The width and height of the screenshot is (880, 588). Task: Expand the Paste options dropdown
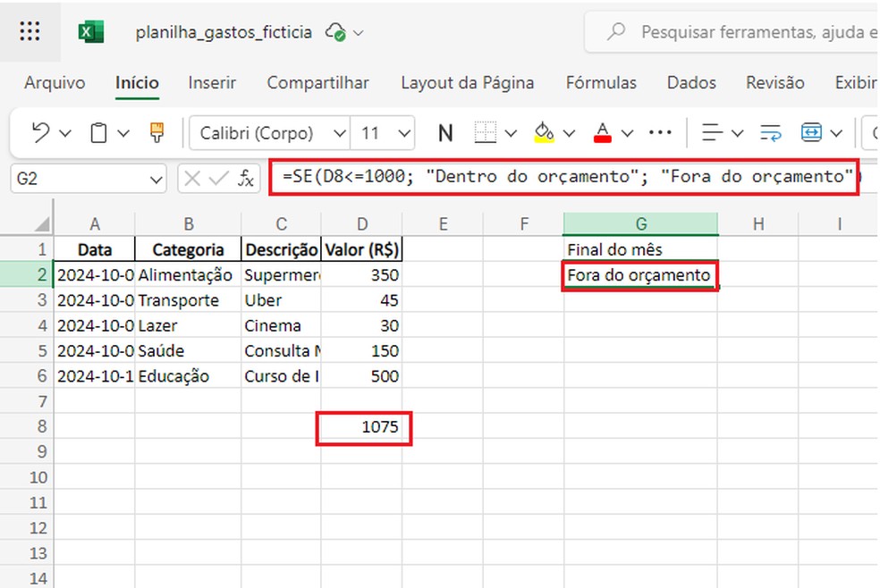pyautogui.click(x=123, y=133)
